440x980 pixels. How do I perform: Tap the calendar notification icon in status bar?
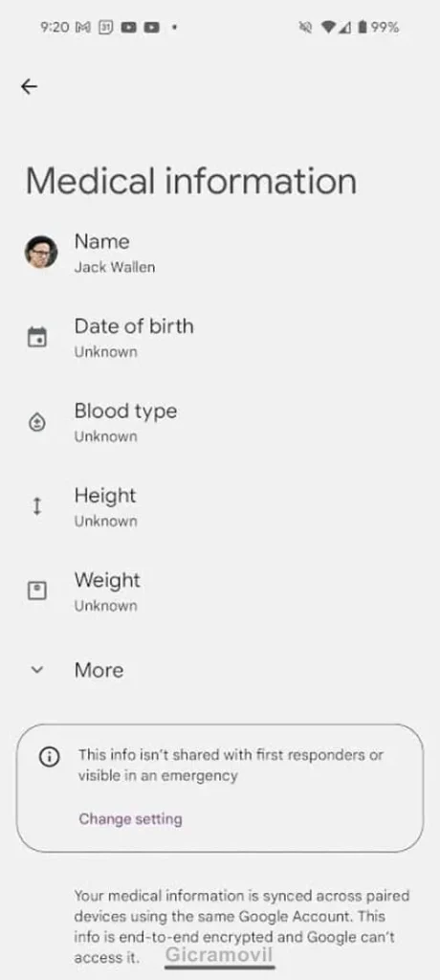pos(105,27)
